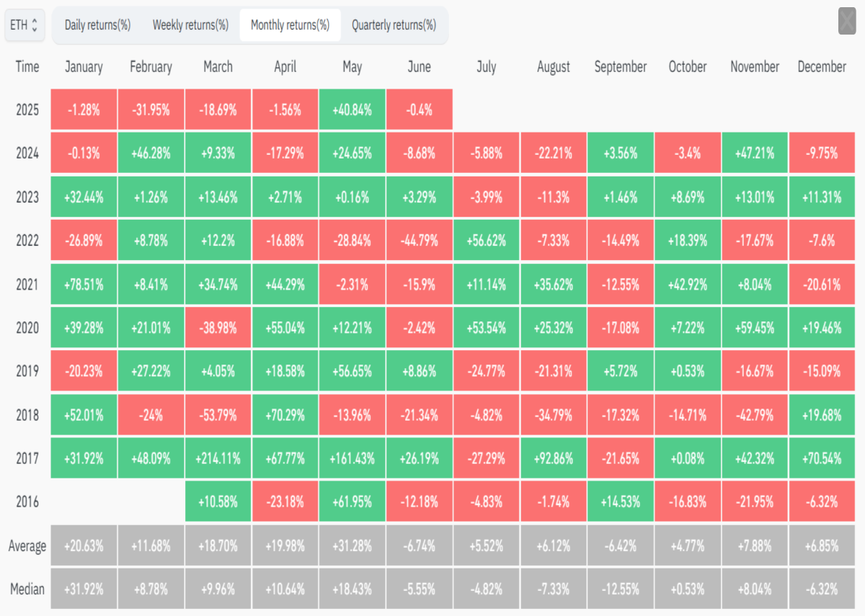Click the Time column header

pyautogui.click(x=27, y=67)
